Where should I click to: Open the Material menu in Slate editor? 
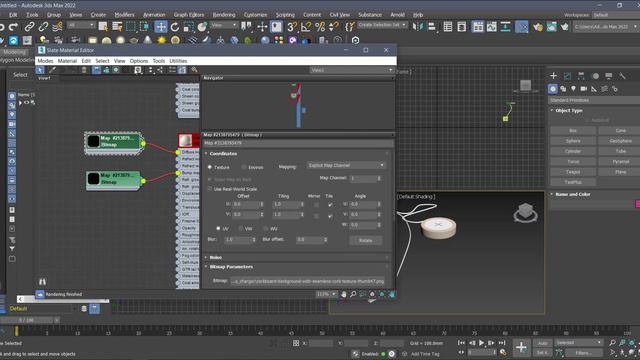point(67,61)
